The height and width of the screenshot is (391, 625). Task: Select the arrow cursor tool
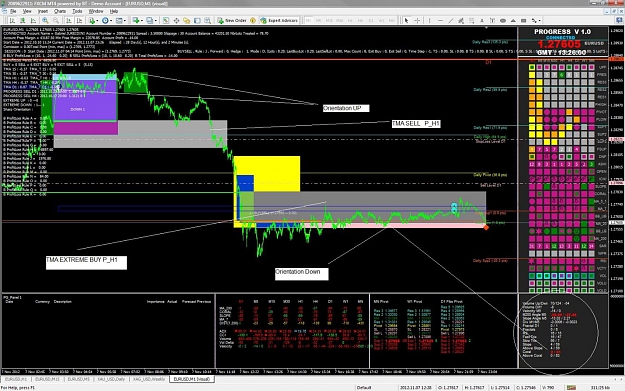406,20
